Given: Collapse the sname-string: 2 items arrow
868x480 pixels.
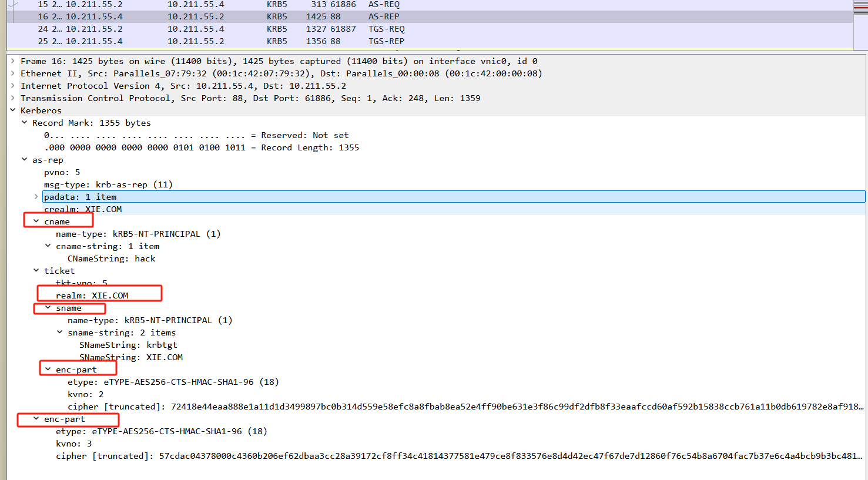Looking at the screenshot, I should [x=59, y=333].
